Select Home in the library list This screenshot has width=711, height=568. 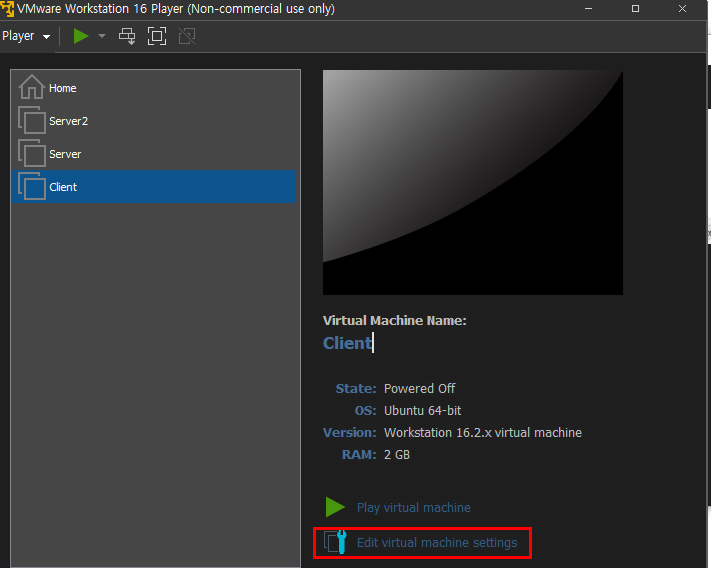[154, 87]
